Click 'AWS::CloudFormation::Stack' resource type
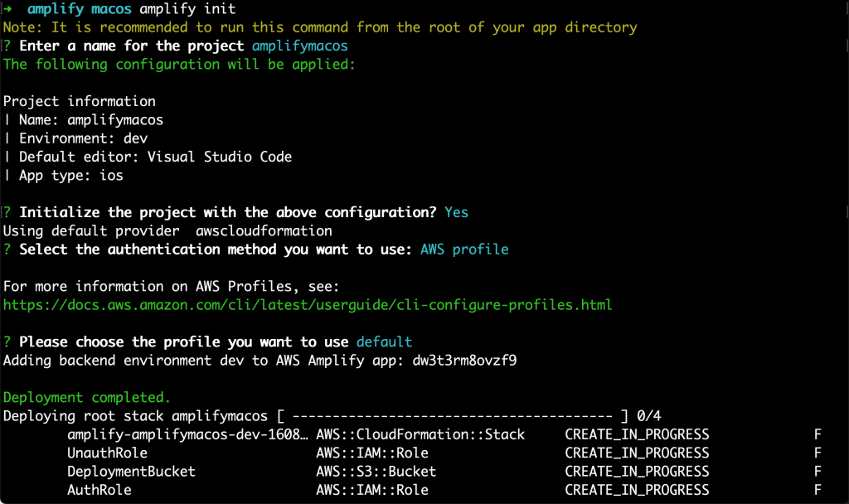The height and width of the screenshot is (504, 849). click(420, 434)
